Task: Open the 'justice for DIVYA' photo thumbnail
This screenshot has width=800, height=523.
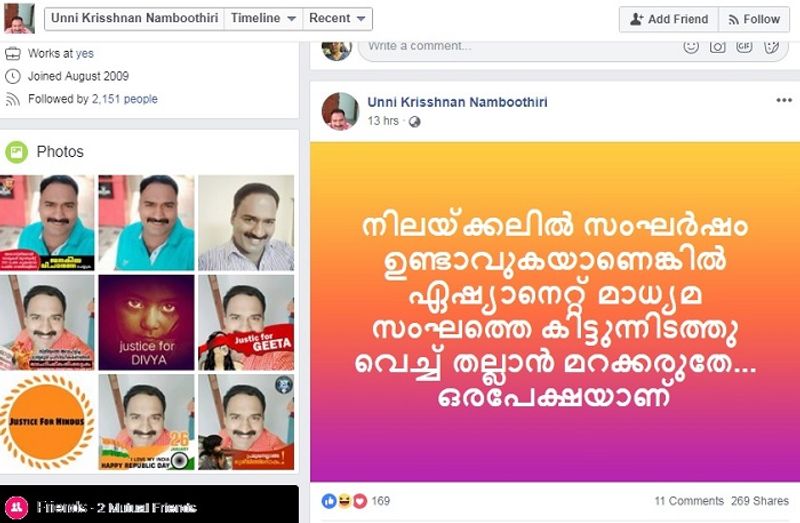Action: [x=146, y=322]
